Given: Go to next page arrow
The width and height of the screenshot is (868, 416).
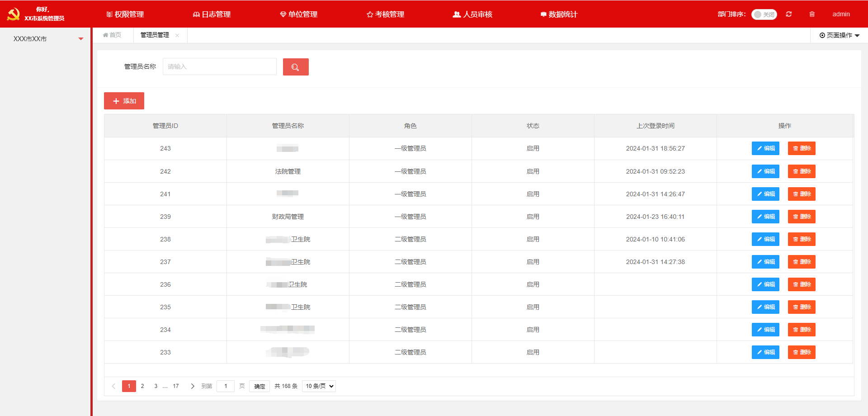Looking at the screenshot, I should coord(193,386).
